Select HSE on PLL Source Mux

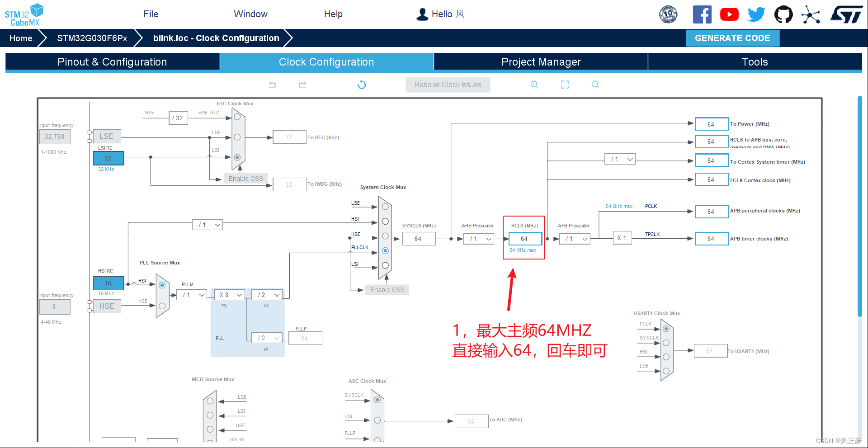162,306
